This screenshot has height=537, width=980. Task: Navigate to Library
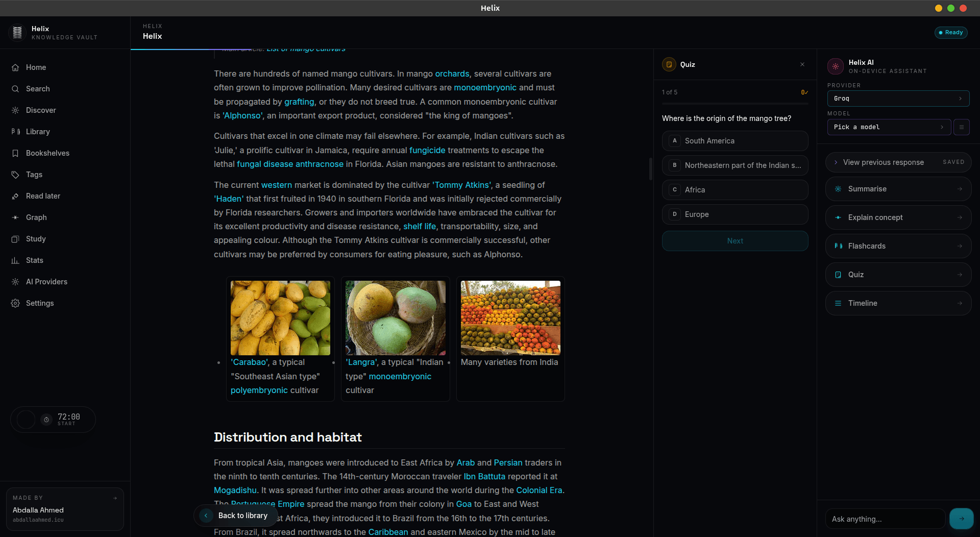pos(65,132)
